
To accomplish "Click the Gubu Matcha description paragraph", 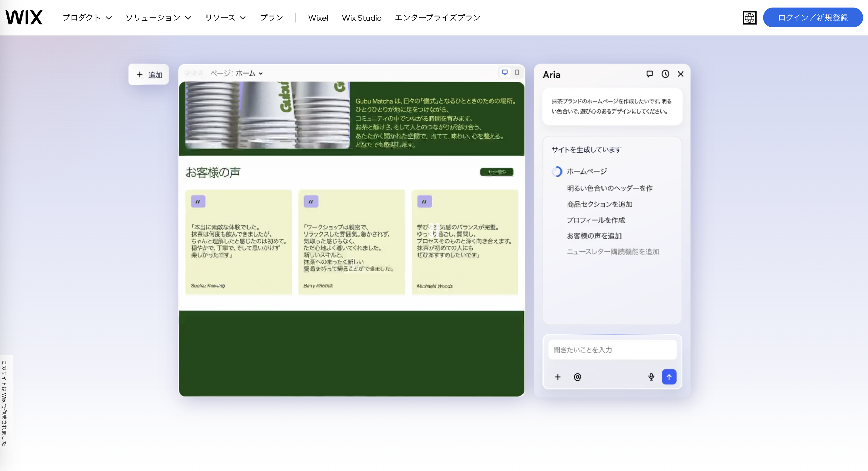I will [435, 123].
